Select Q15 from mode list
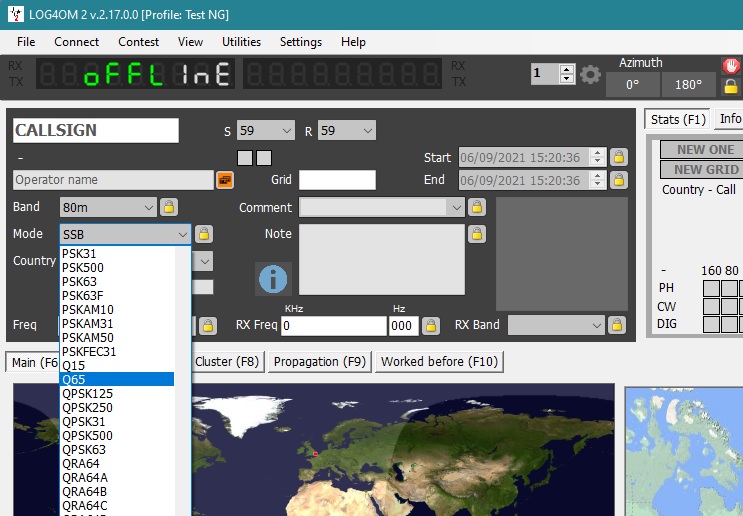This screenshot has width=743, height=516. tap(118, 365)
